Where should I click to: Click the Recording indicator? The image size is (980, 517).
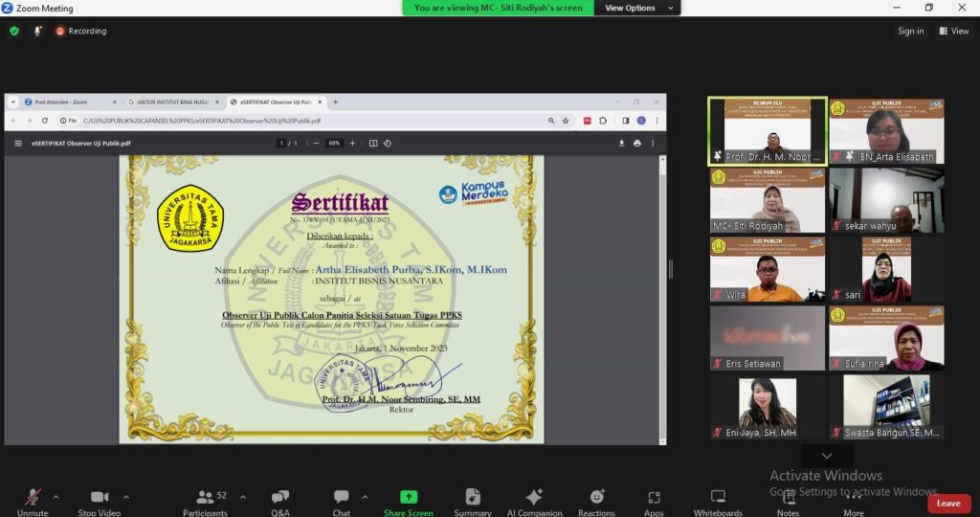(80, 31)
